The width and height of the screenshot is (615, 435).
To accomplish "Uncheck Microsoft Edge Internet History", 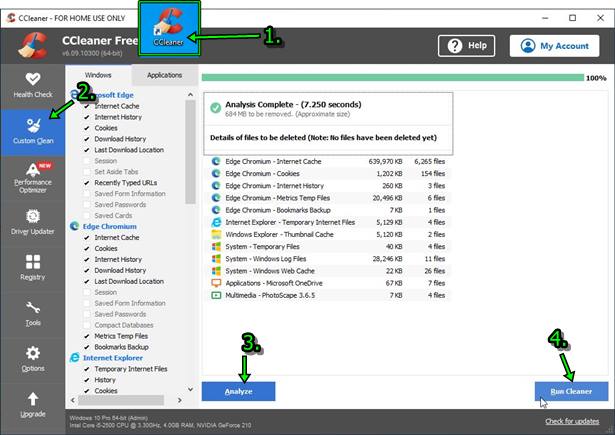I will [87, 117].
